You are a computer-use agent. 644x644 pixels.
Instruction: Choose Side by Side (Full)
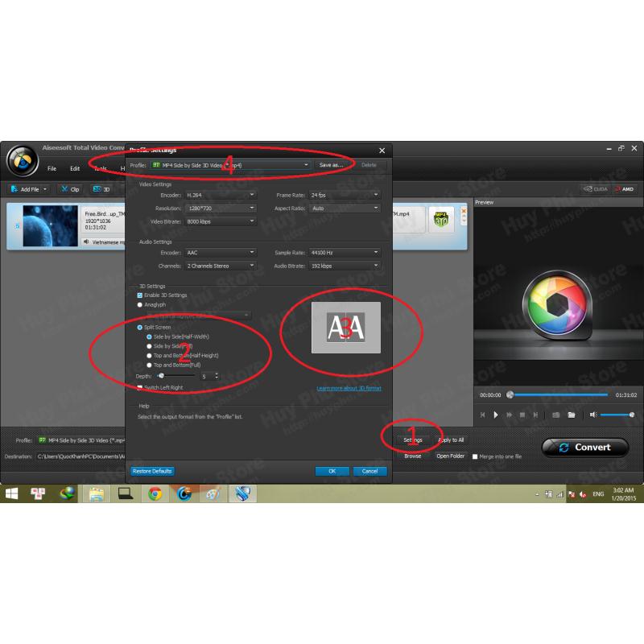coord(149,346)
